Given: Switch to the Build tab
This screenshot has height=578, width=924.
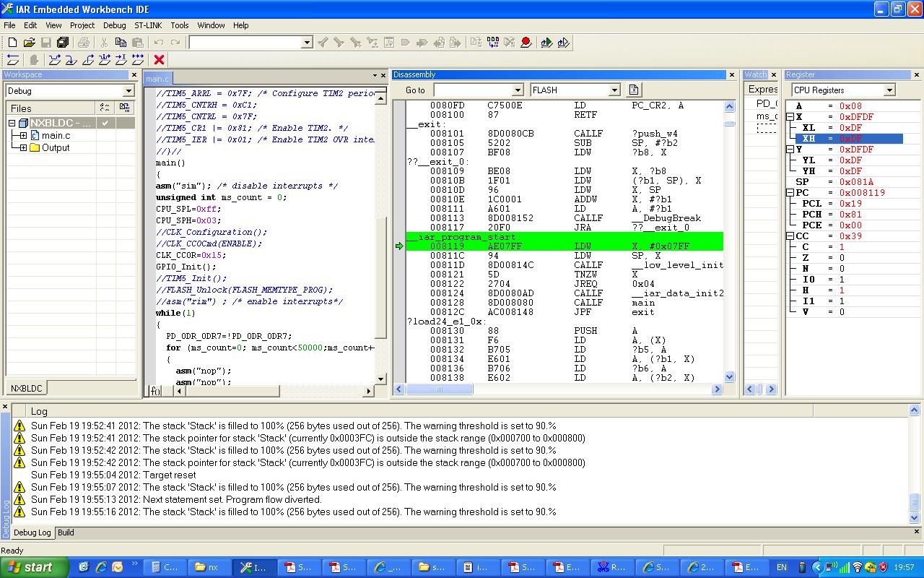Looking at the screenshot, I should [x=66, y=532].
